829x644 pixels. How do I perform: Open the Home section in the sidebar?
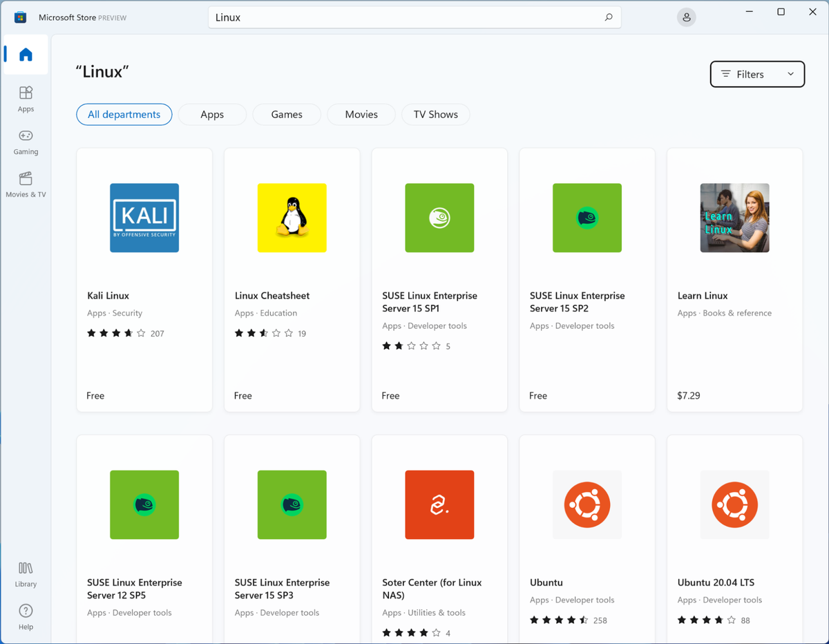click(x=26, y=55)
